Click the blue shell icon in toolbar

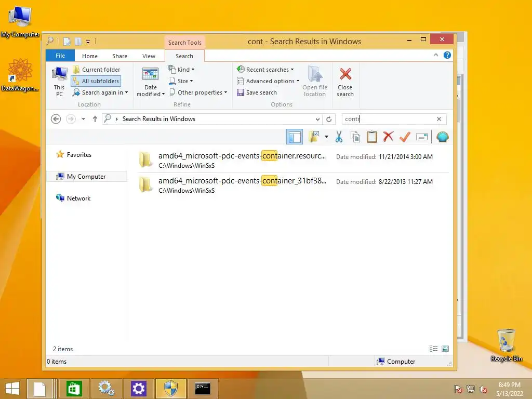tap(443, 137)
